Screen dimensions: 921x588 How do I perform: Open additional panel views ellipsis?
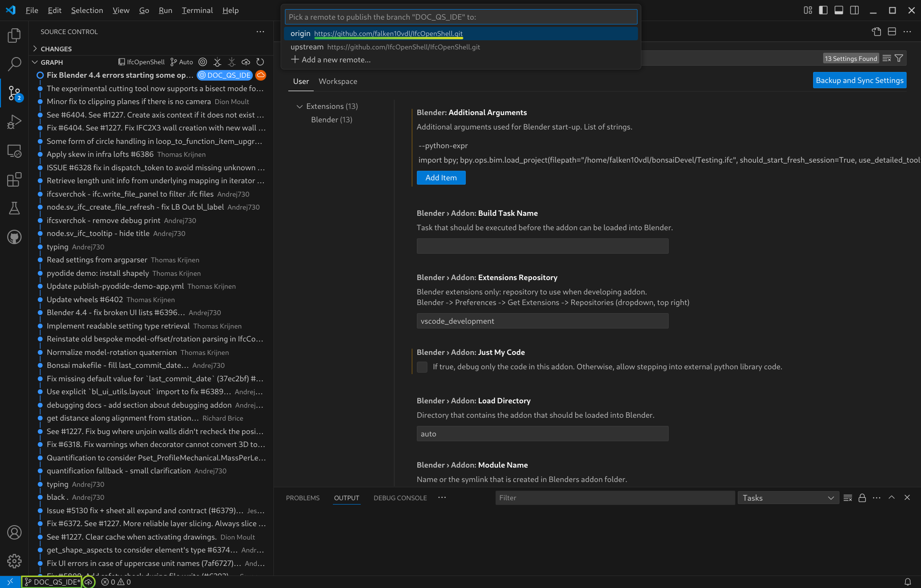[442, 498]
